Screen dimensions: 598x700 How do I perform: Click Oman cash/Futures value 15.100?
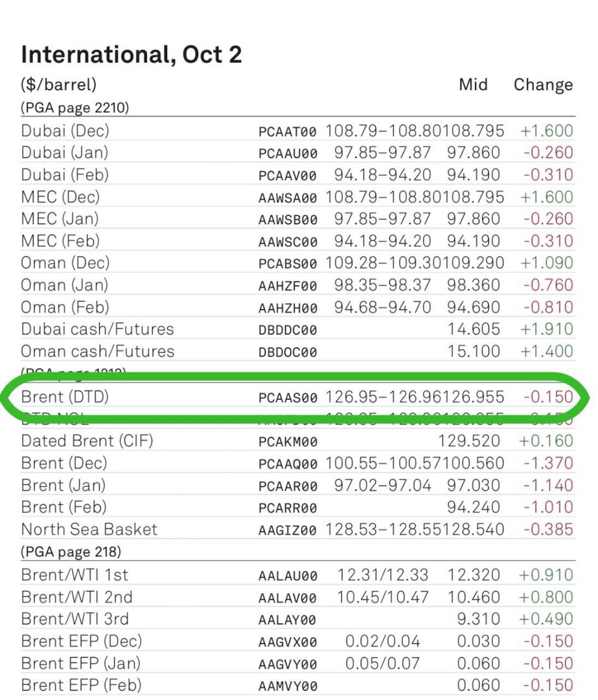pyautogui.click(x=474, y=351)
